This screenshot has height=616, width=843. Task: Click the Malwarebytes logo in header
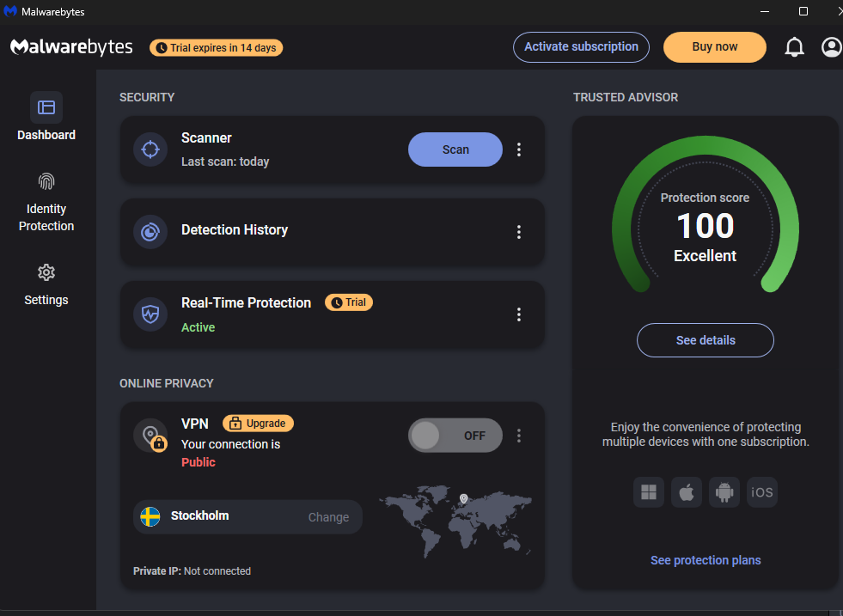pyautogui.click(x=71, y=47)
